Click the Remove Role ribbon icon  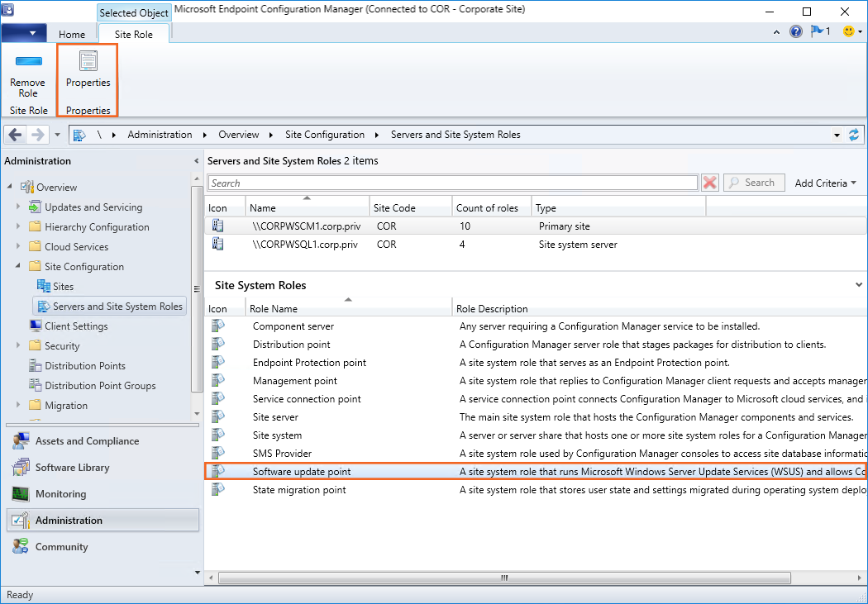click(28, 62)
